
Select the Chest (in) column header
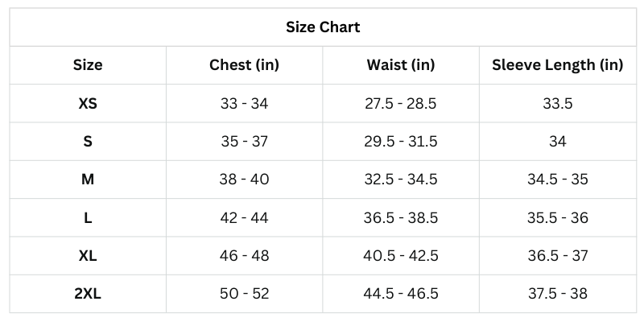coord(244,65)
